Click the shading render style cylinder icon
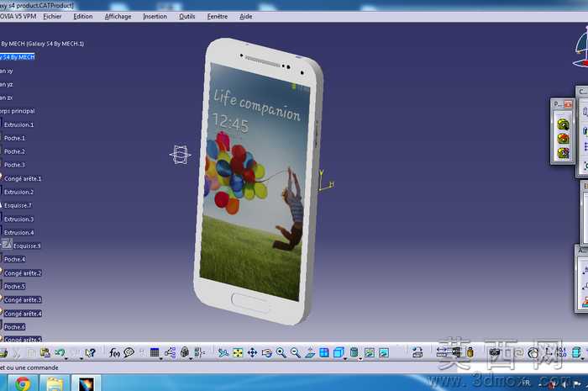 (354, 352)
